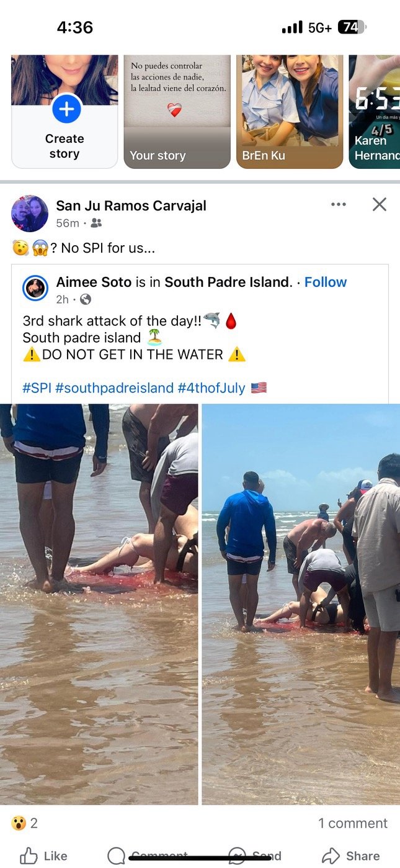The height and width of the screenshot is (868, 400).
Task: Tap the Like thumbs-up icon
Action: point(29,856)
